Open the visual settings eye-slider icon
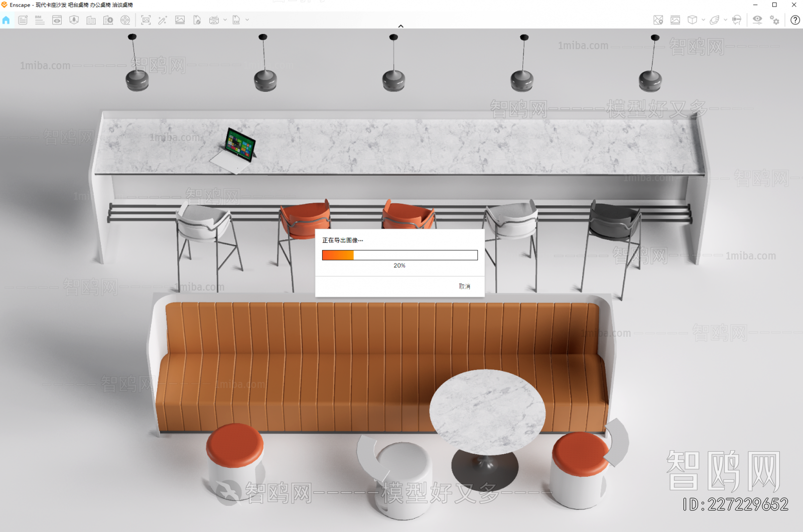This screenshot has width=803, height=532. point(757,20)
